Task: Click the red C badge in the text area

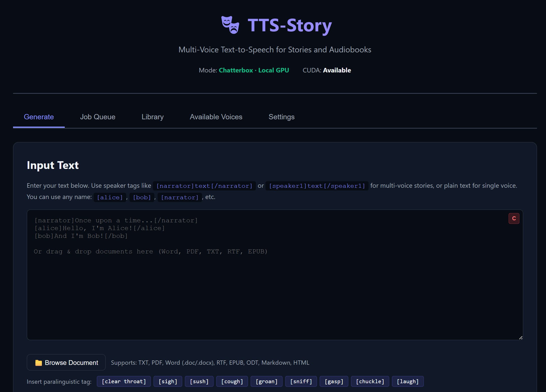Action: pos(514,218)
